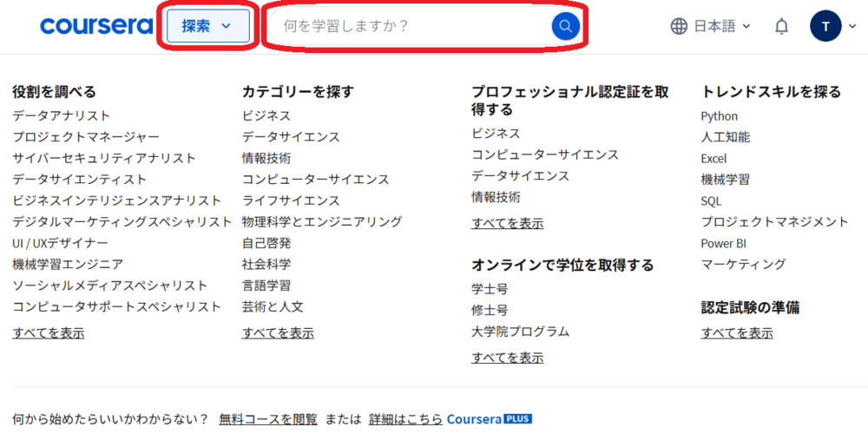
Task: Click the 認定試験の準備 heading
Action: coord(750,307)
